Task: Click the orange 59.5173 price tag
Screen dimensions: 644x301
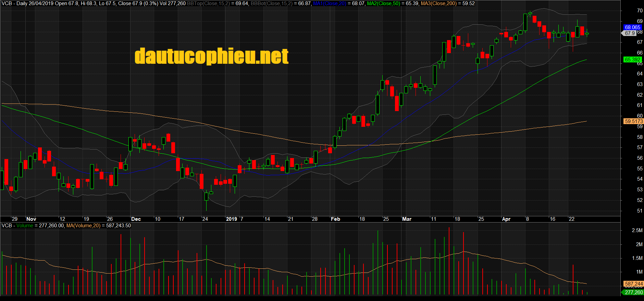Action: (x=633, y=121)
